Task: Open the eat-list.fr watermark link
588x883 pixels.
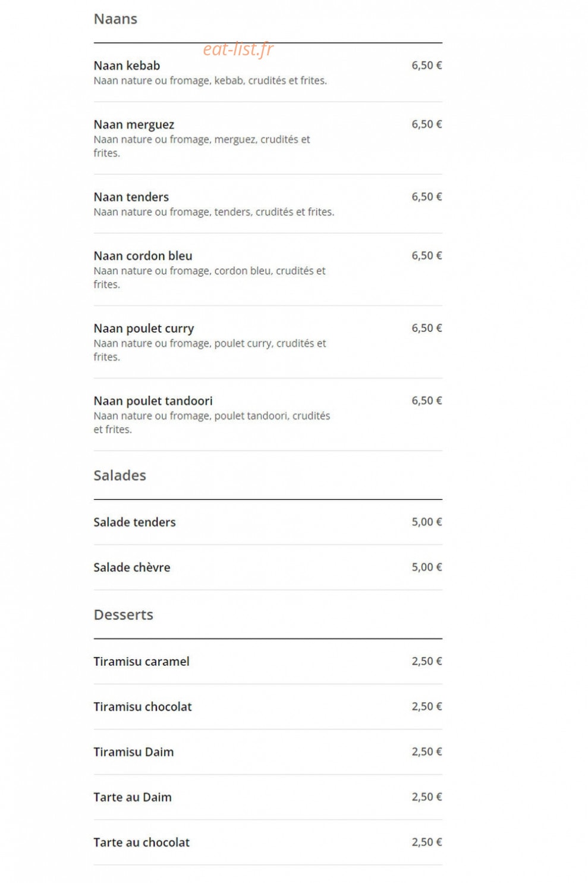Action: (x=238, y=49)
